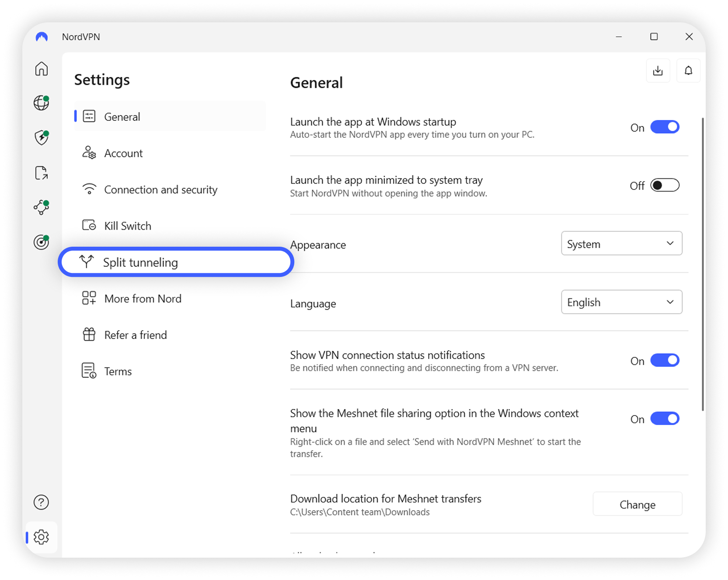This screenshot has height=580, width=728.
Task: Open the file sharing icon in the sidebar
Action: (x=41, y=173)
